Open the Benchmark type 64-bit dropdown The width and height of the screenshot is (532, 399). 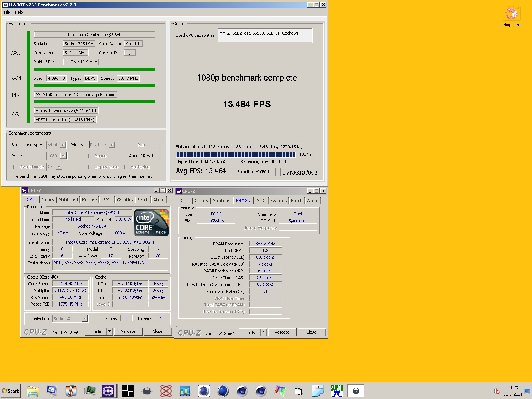tap(56, 145)
